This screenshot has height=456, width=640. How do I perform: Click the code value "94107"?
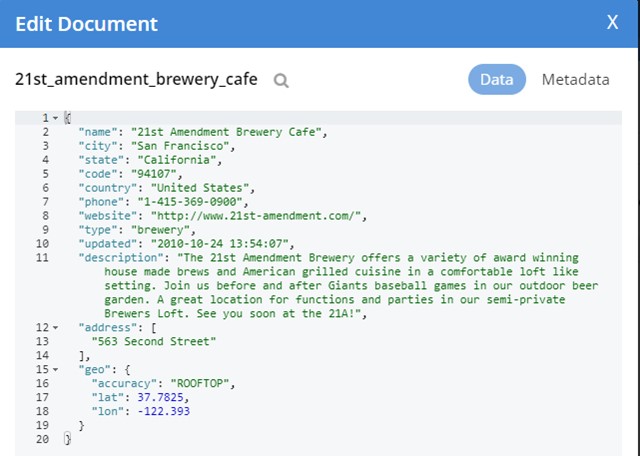coord(153,174)
